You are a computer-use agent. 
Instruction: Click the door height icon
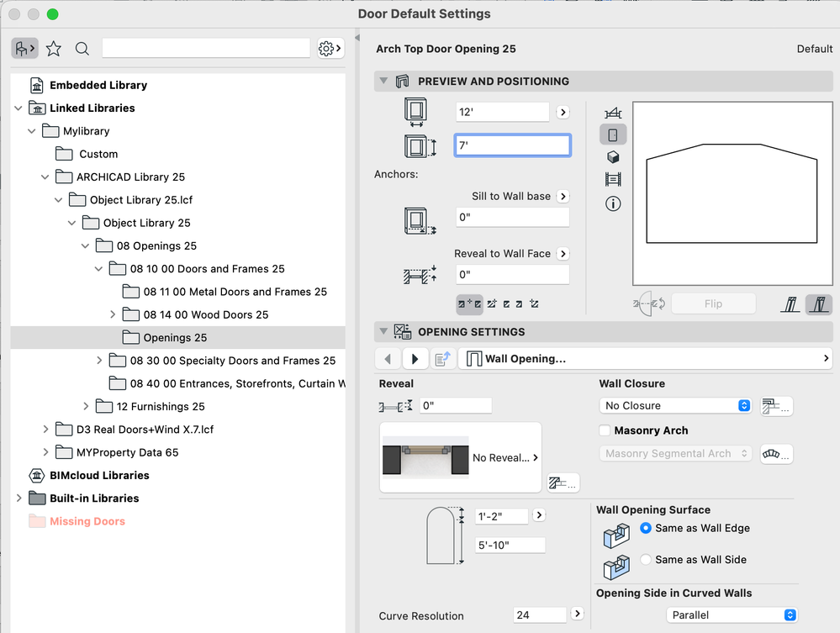420,146
